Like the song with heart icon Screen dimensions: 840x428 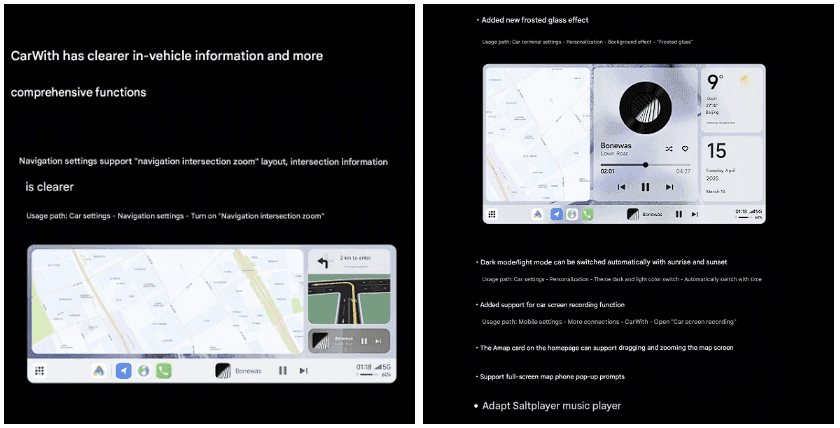point(685,149)
